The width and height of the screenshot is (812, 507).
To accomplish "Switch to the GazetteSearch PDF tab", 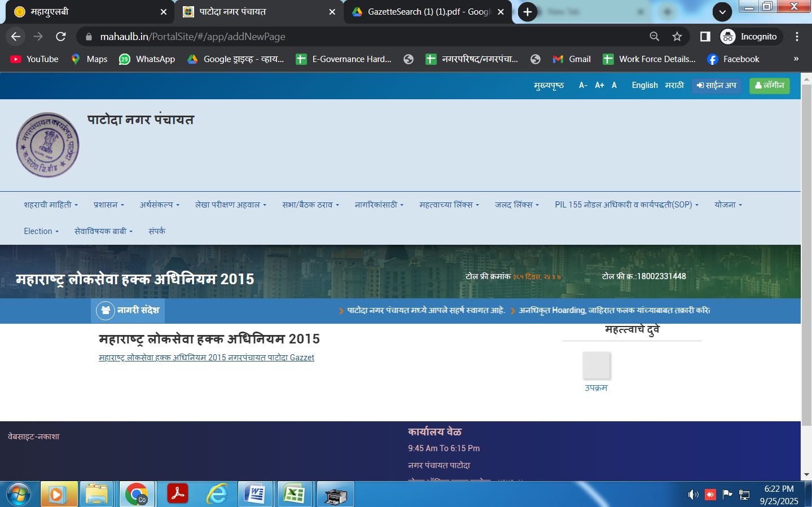I will tap(428, 12).
